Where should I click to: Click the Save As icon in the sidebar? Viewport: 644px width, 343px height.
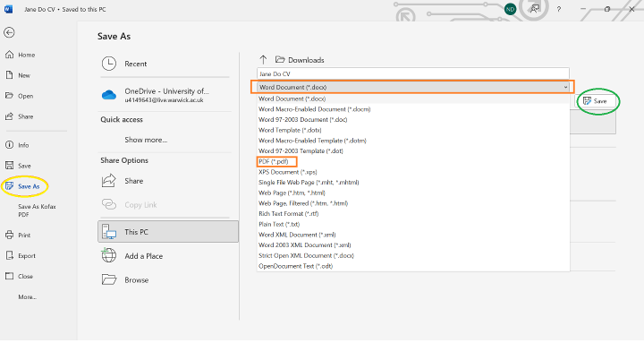[x=9, y=186]
